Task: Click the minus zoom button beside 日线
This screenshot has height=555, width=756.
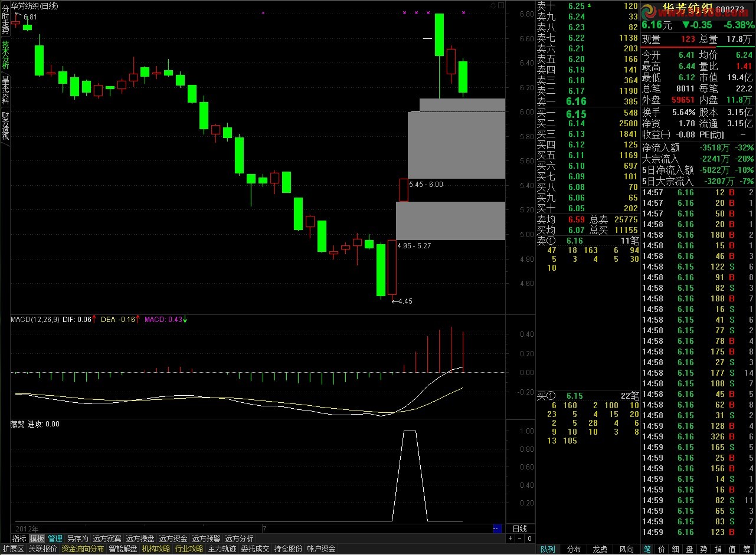Action: tap(520, 538)
